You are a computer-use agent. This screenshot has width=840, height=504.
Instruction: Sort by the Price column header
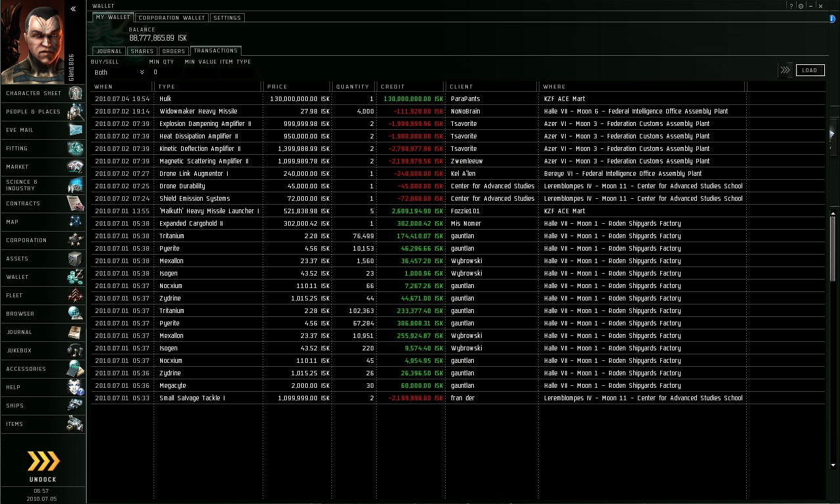pyautogui.click(x=297, y=87)
